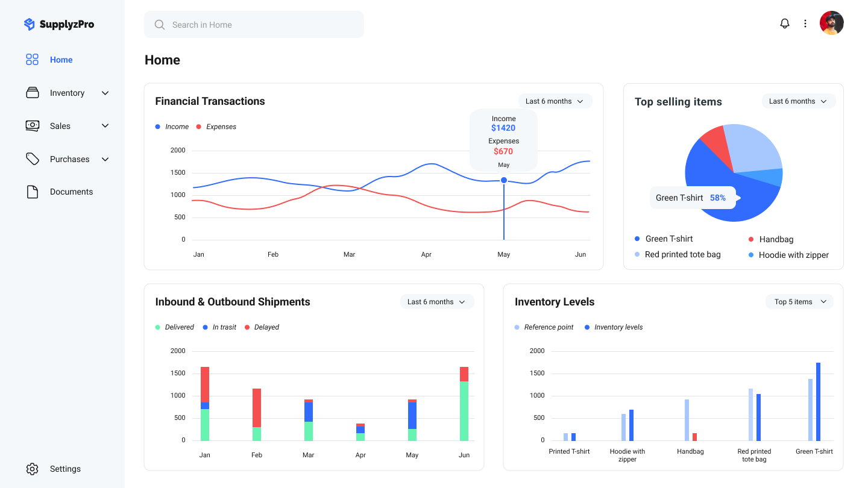Open Top 5 items dropdown
The width and height of the screenshot is (868, 488).
point(799,302)
